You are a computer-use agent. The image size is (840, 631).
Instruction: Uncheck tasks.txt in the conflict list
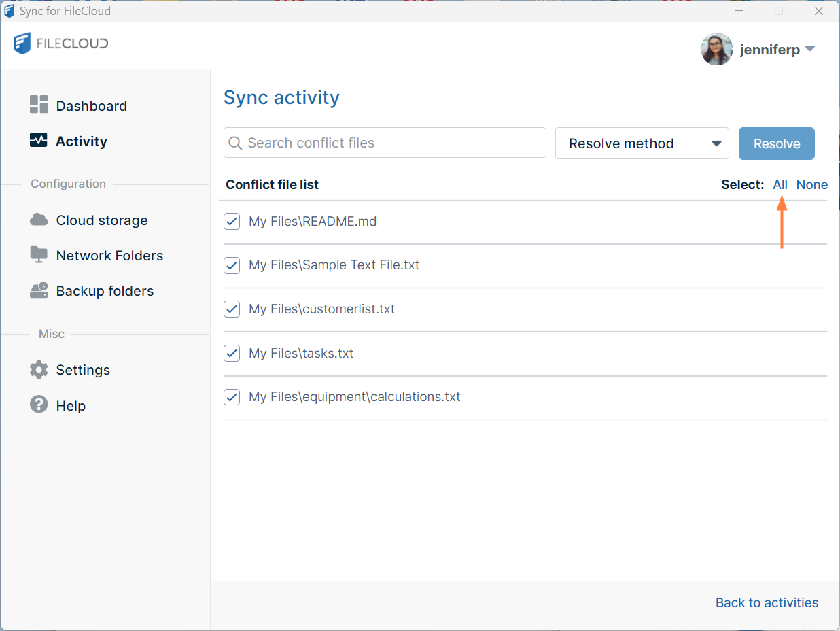(x=232, y=353)
